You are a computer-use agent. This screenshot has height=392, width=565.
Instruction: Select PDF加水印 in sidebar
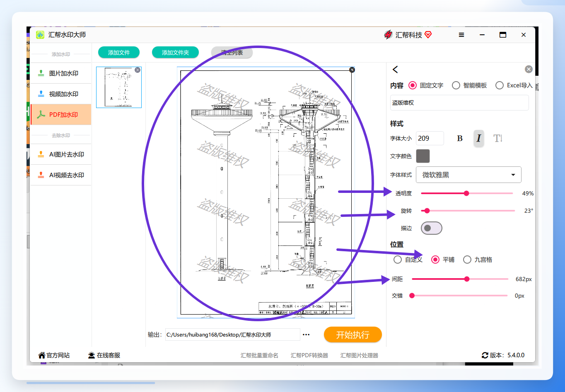pos(60,115)
